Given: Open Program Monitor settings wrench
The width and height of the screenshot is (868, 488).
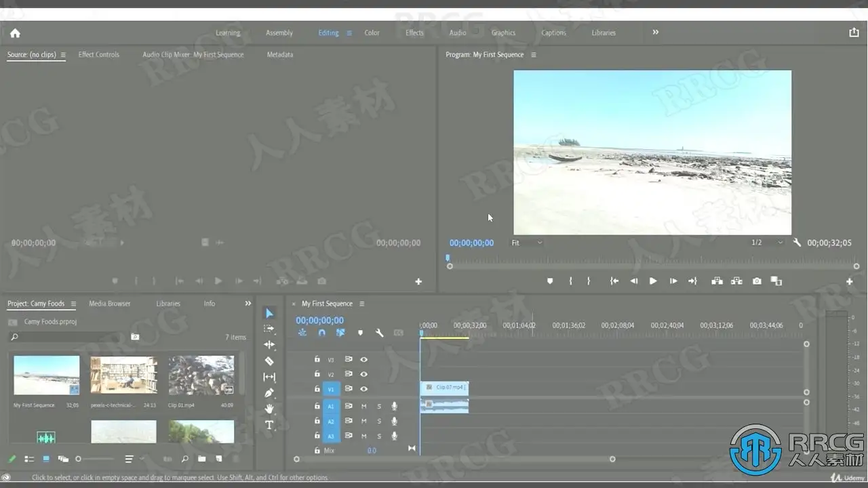Looking at the screenshot, I should [x=797, y=243].
